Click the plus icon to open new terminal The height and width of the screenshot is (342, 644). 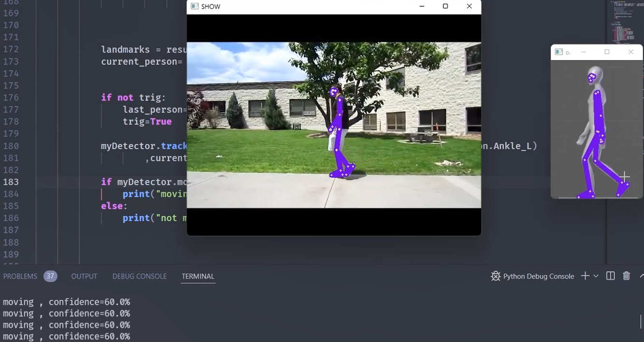point(585,276)
